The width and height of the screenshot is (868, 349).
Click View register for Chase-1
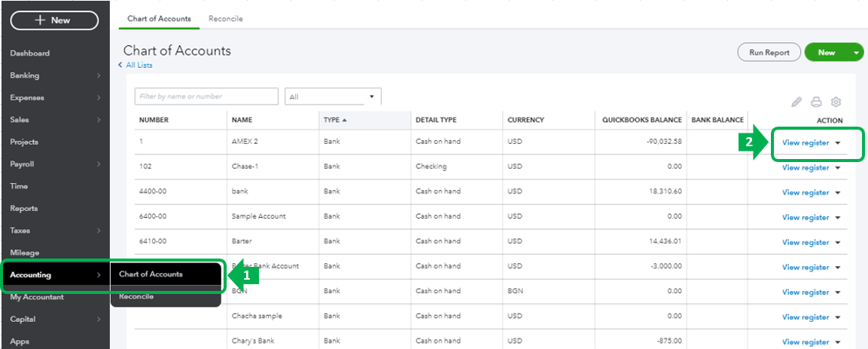tap(806, 168)
